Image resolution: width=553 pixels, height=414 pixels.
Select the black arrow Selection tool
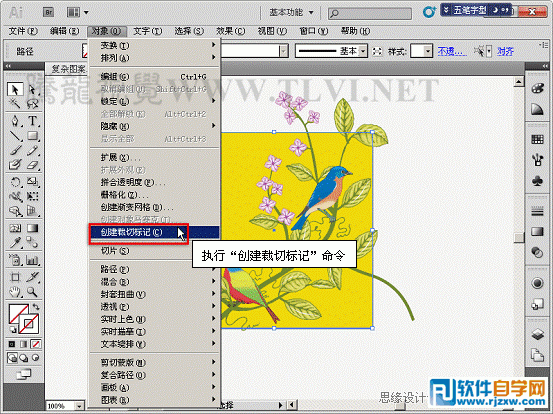[x=15, y=90]
